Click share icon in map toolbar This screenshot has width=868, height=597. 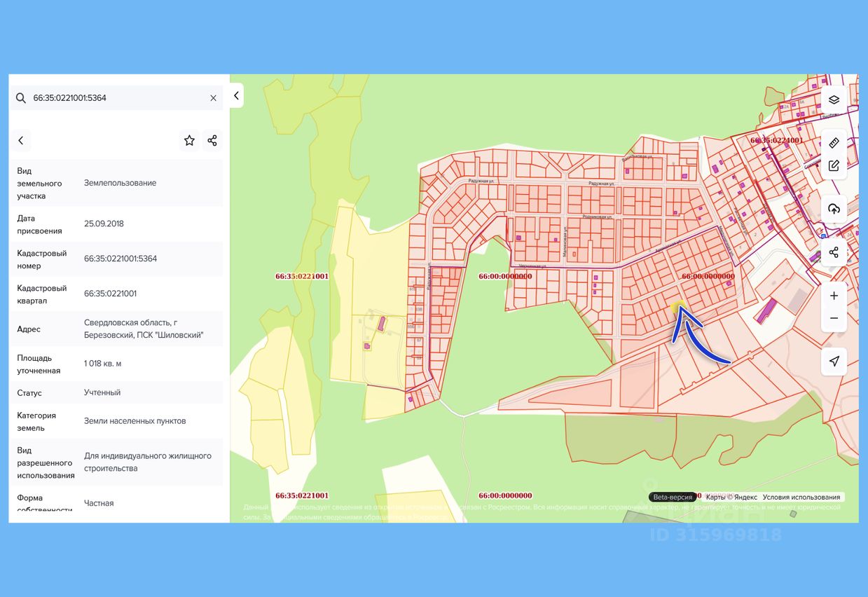coord(834,252)
